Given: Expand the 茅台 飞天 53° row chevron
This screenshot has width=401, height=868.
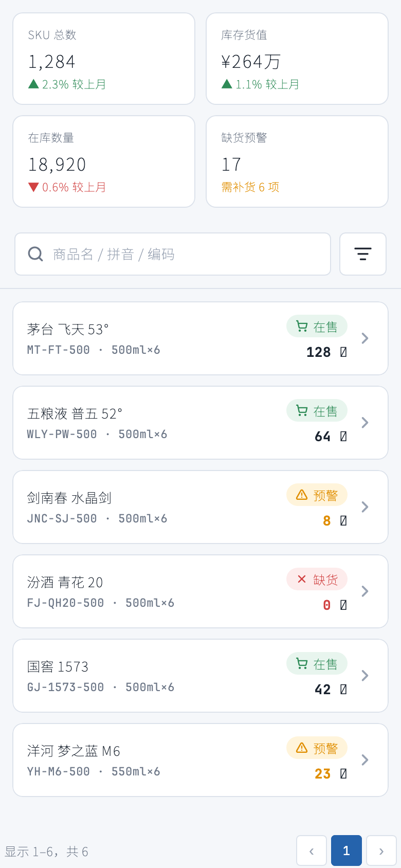Looking at the screenshot, I should (x=365, y=338).
